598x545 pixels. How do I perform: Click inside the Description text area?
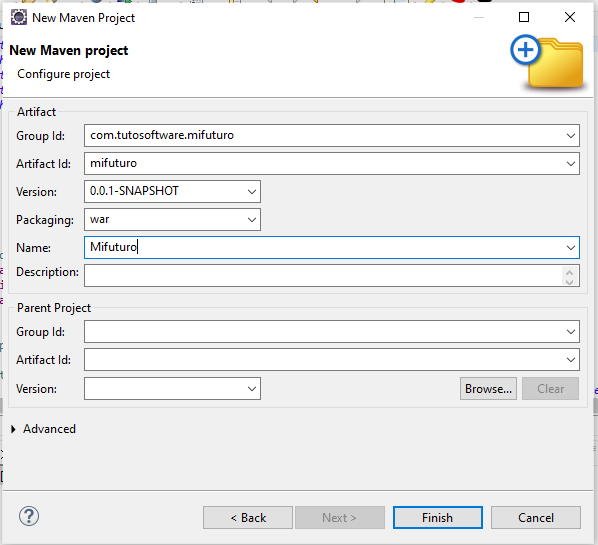[323, 276]
